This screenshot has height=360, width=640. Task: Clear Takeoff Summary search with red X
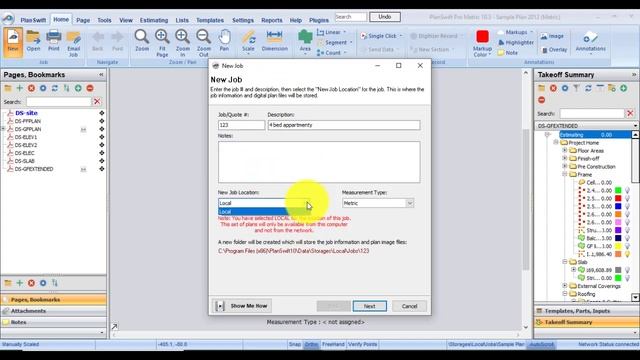pos(630,113)
